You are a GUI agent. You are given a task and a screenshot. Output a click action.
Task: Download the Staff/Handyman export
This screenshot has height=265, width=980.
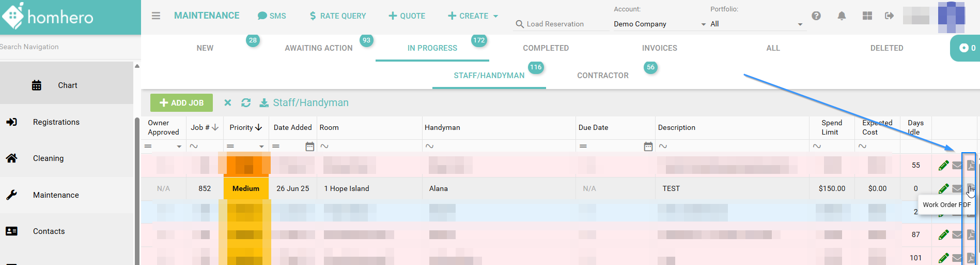coord(264,102)
